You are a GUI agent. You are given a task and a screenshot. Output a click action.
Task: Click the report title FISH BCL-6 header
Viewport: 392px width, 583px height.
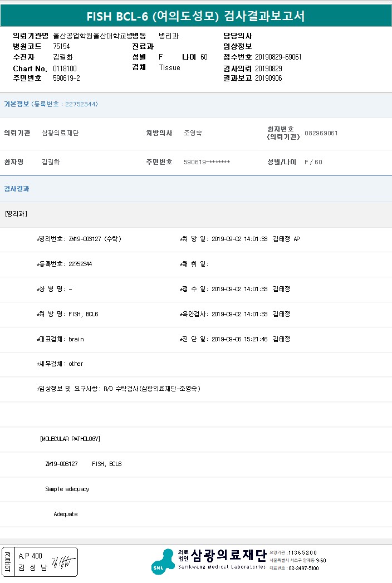tap(195, 16)
